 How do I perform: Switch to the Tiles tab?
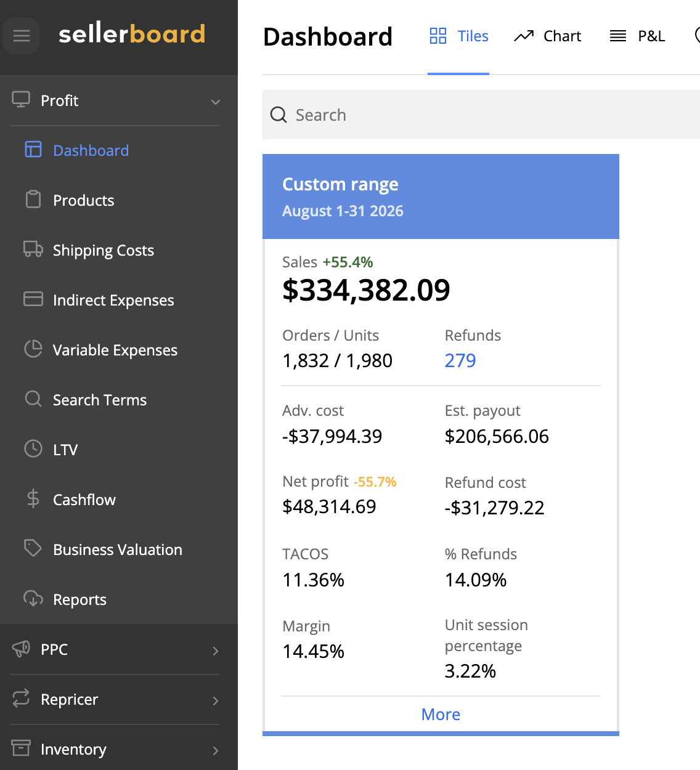[458, 36]
